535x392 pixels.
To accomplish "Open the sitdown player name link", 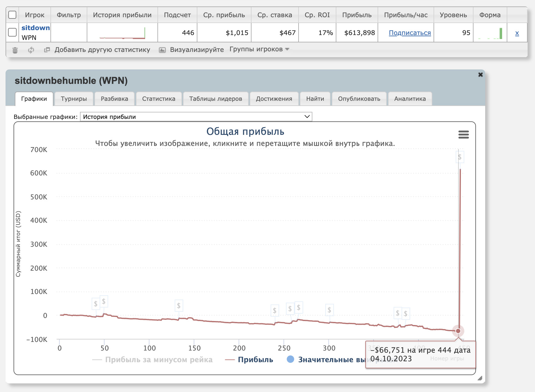I will (35, 28).
